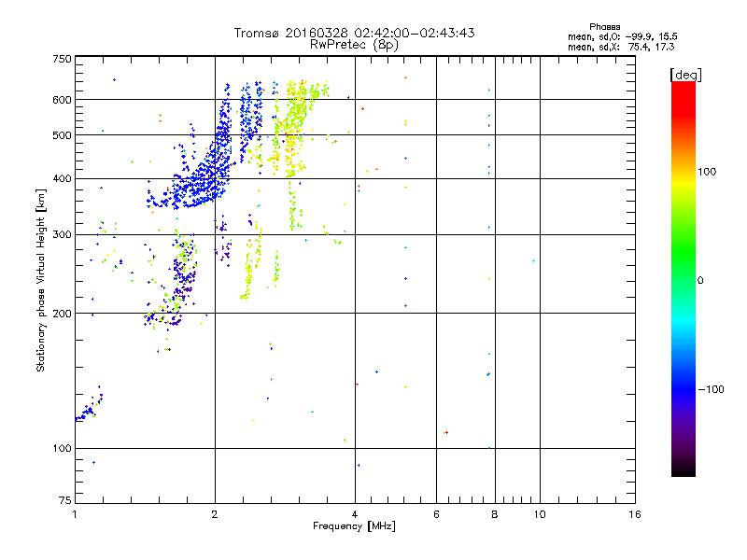Click the x-axis label '16'
The height and width of the screenshot is (560, 747).
point(635,514)
